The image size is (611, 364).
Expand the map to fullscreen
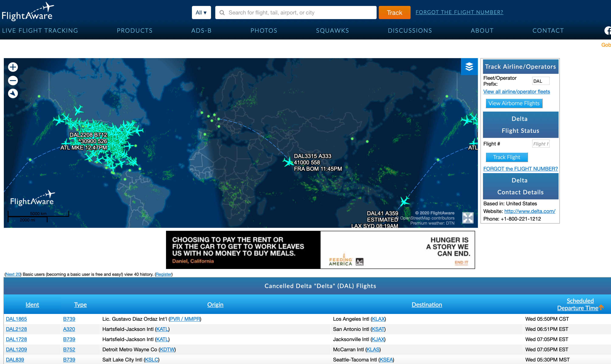pyautogui.click(x=468, y=218)
